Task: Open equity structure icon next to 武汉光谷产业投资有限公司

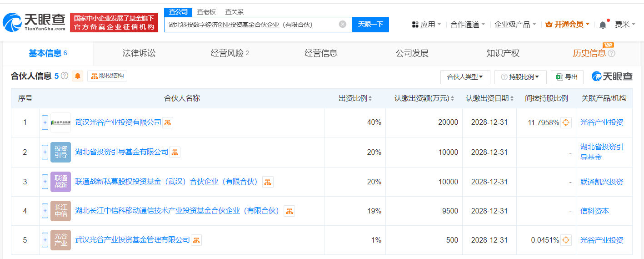Action: 168,122
